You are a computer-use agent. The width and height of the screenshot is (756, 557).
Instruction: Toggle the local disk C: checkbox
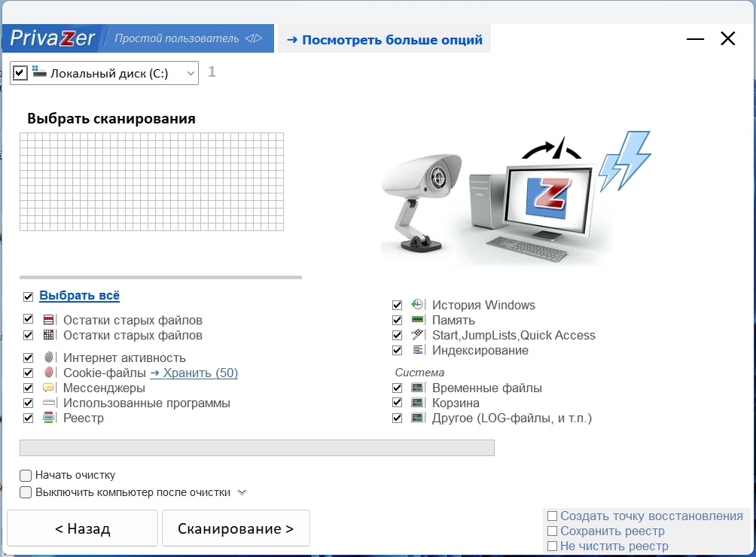pos(20,73)
